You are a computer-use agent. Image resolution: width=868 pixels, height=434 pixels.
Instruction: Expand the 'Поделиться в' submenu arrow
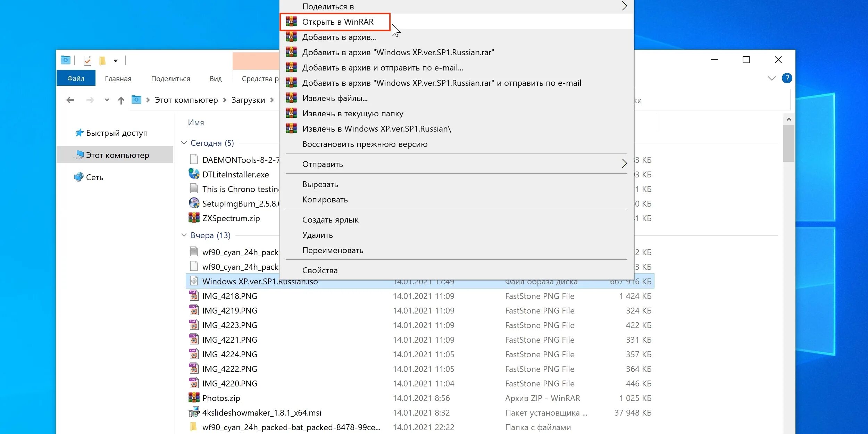tap(624, 6)
